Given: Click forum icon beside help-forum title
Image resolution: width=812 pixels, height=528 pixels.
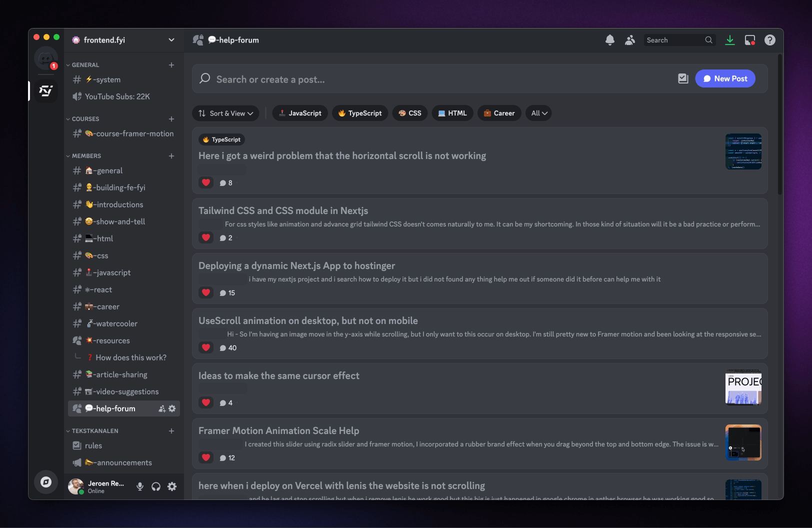Looking at the screenshot, I should click(x=198, y=40).
